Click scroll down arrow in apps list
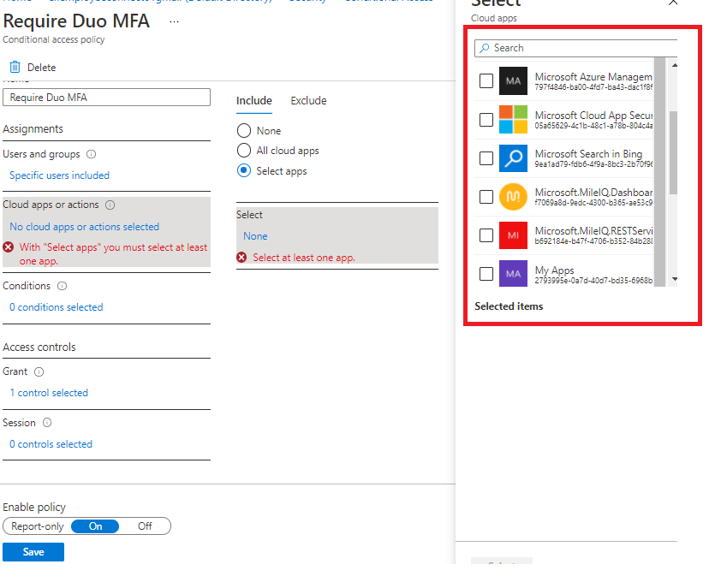The width and height of the screenshot is (727, 588). (x=675, y=279)
